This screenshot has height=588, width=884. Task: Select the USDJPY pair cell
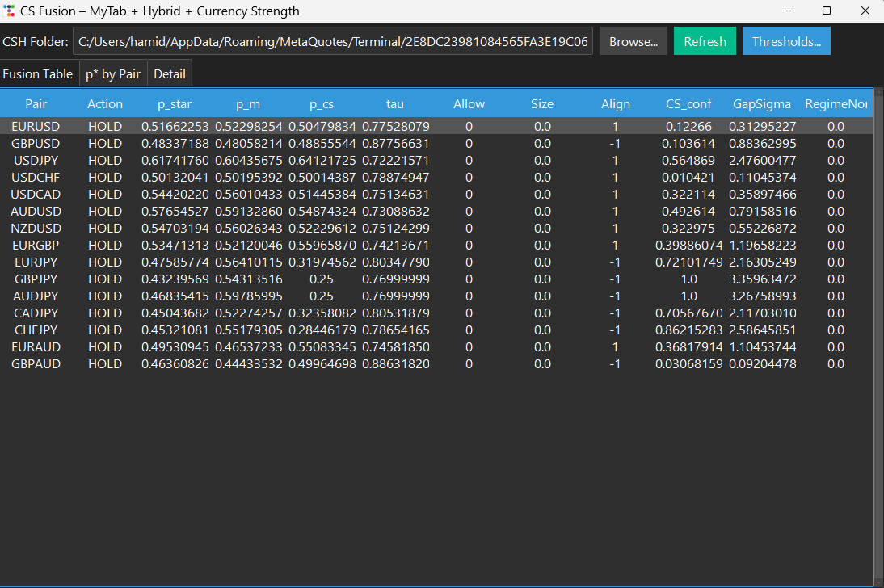tap(36, 160)
